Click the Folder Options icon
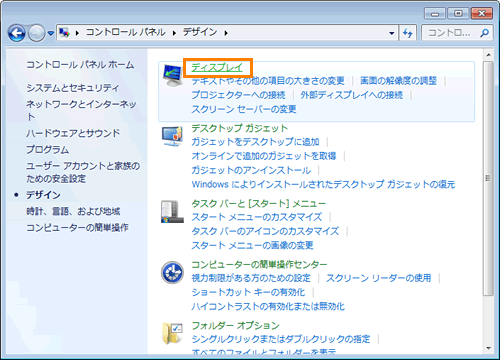The width and height of the screenshot is (500, 360). [x=172, y=333]
